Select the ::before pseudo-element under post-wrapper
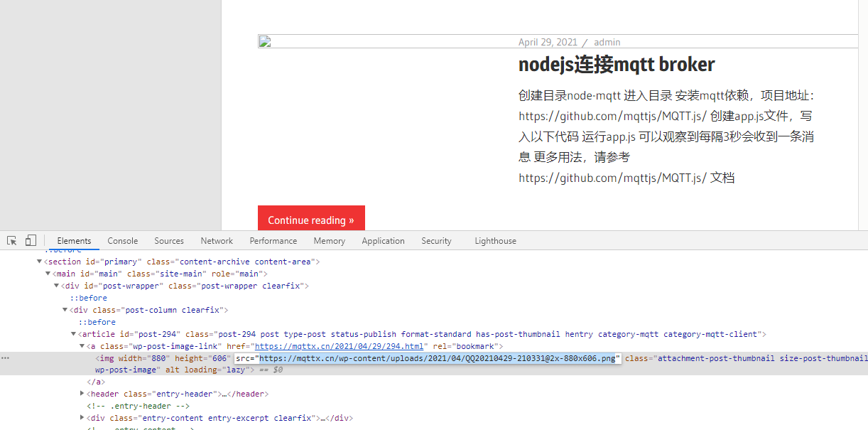The image size is (868, 430). point(88,298)
